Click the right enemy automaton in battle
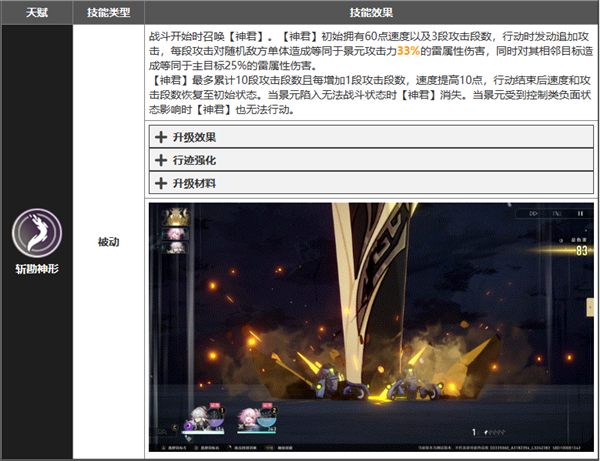This screenshot has height=461, width=600. tap(413, 383)
